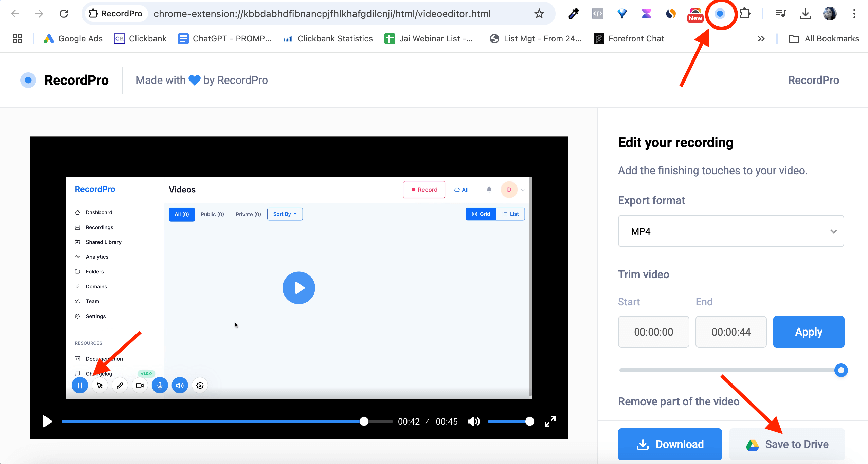The image size is (868, 464).
Task: Open the All Bookmarks folder
Action: coord(824,39)
